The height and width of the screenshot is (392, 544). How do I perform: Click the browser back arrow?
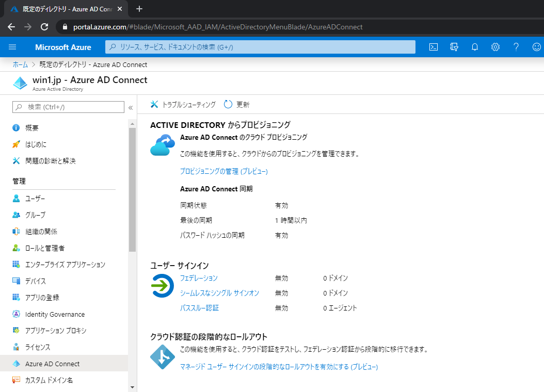point(11,27)
